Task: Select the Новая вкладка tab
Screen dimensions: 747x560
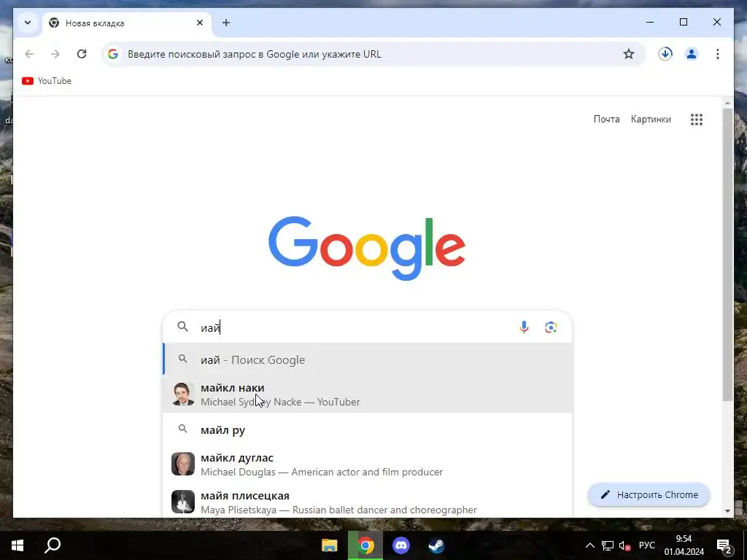Action: (127, 23)
